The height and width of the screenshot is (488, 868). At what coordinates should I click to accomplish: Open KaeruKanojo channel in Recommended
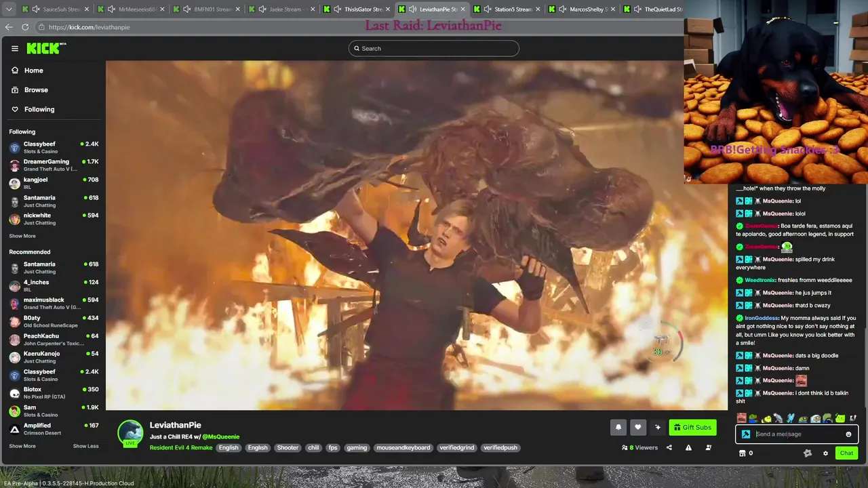click(54, 357)
